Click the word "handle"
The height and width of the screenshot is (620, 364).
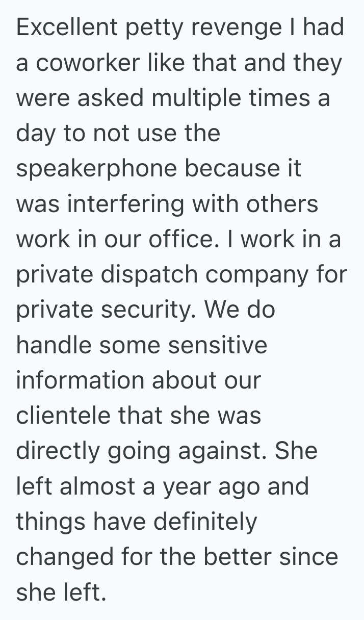click(x=53, y=345)
